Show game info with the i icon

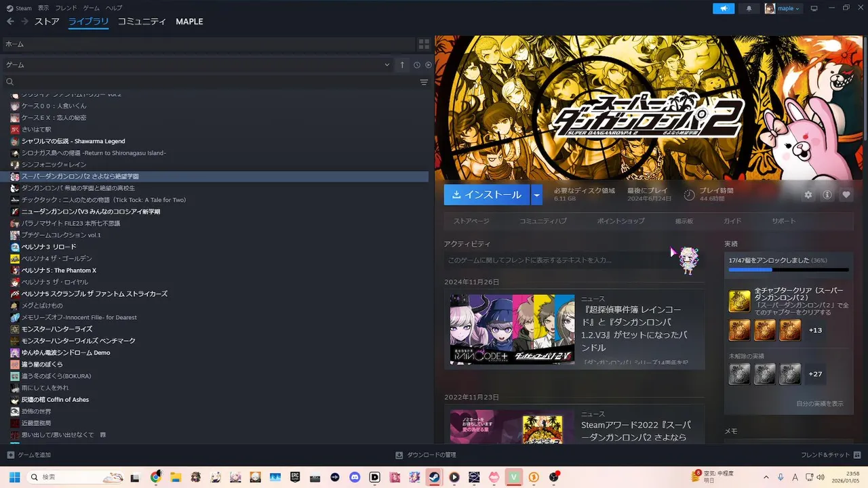[827, 195]
